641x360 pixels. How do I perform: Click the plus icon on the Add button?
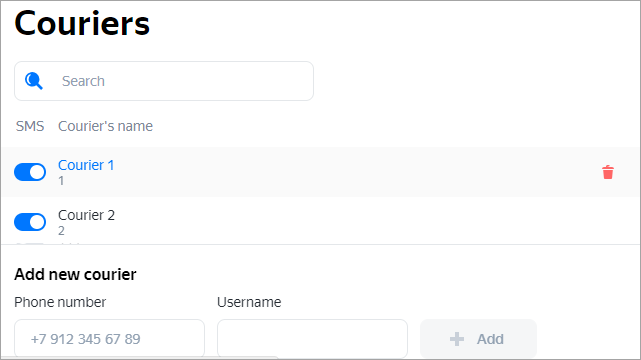tap(457, 339)
